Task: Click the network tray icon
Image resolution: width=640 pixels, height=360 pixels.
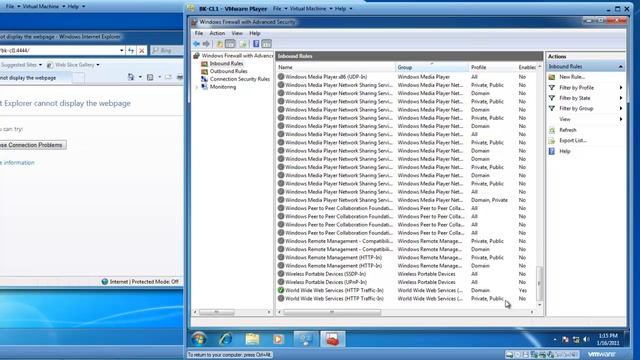Action: coord(576,339)
